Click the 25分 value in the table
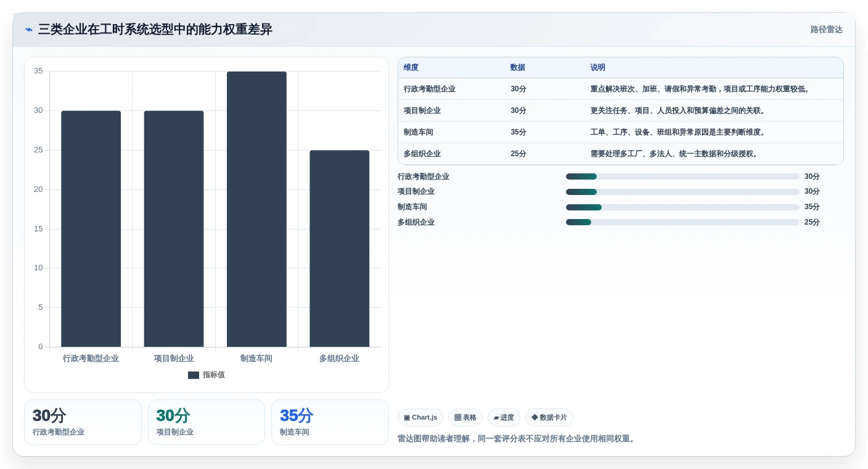This screenshot has width=868, height=469. point(518,154)
